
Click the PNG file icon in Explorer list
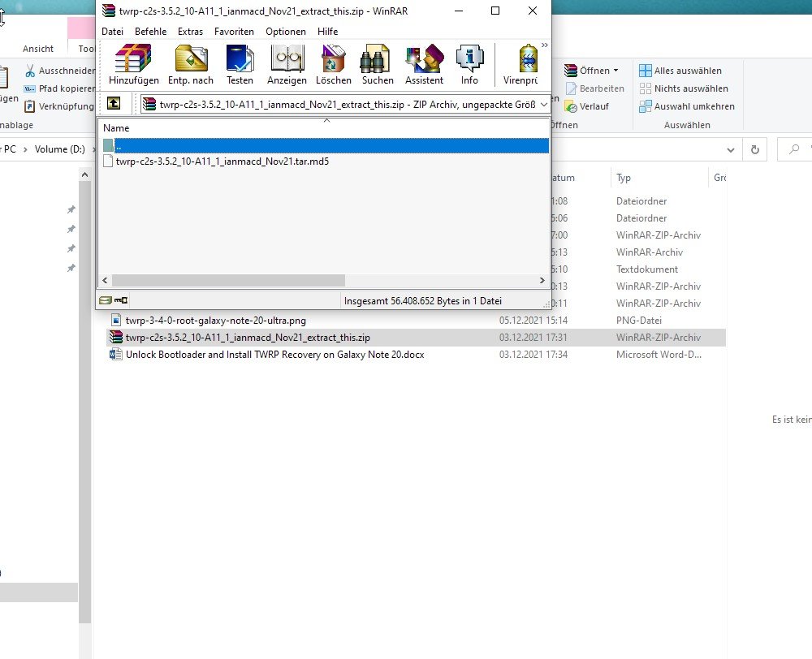coord(116,321)
